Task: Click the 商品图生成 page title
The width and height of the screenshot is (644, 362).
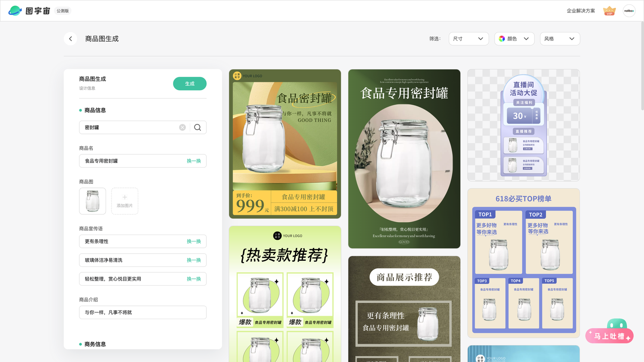Action: pyautogui.click(x=102, y=39)
